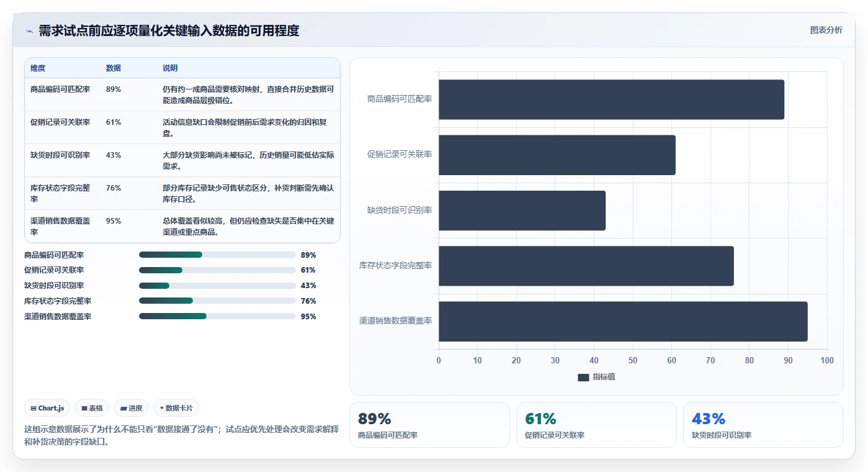Click the lightning icon beside the title
The image size is (868, 472).
30,31
